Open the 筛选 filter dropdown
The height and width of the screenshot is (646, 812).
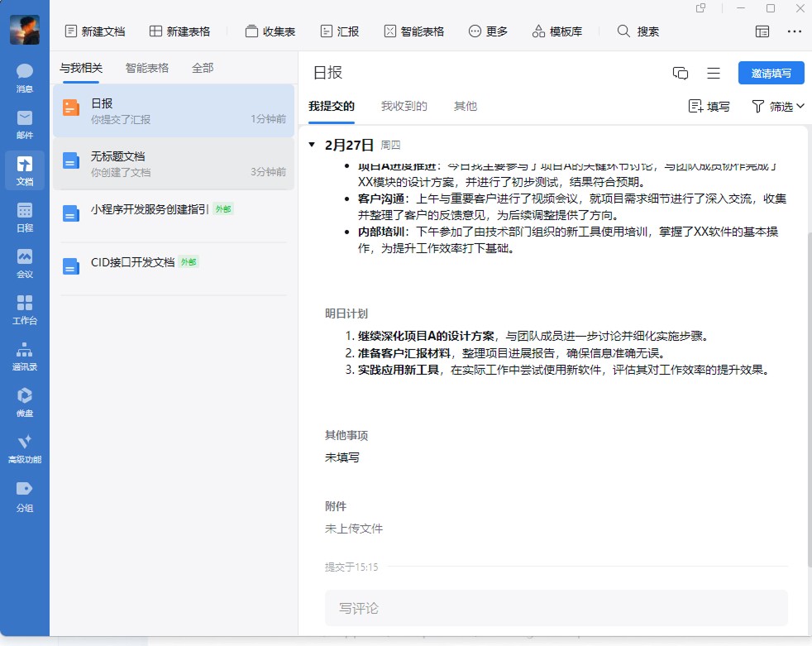click(x=777, y=106)
